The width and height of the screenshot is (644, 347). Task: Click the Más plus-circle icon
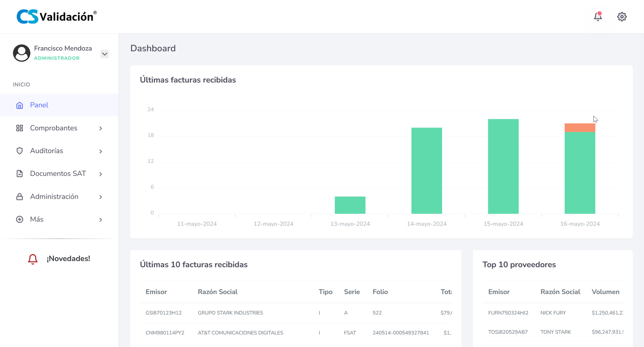coord(20,219)
